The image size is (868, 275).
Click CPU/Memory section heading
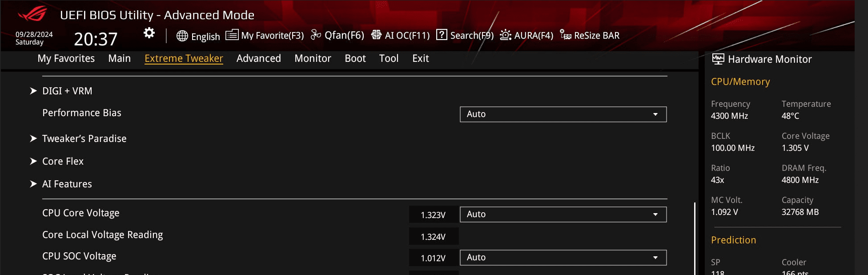click(x=740, y=82)
